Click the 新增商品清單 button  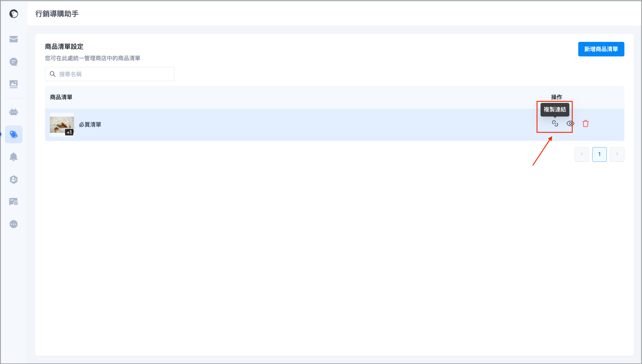[x=601, y=49]
